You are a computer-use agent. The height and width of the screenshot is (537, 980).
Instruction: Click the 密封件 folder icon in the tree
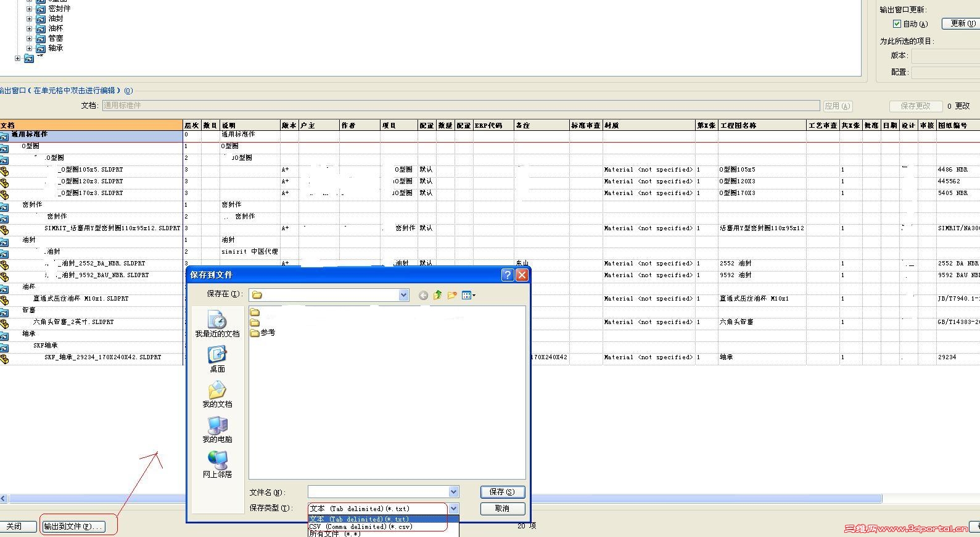tap(41, 9)
